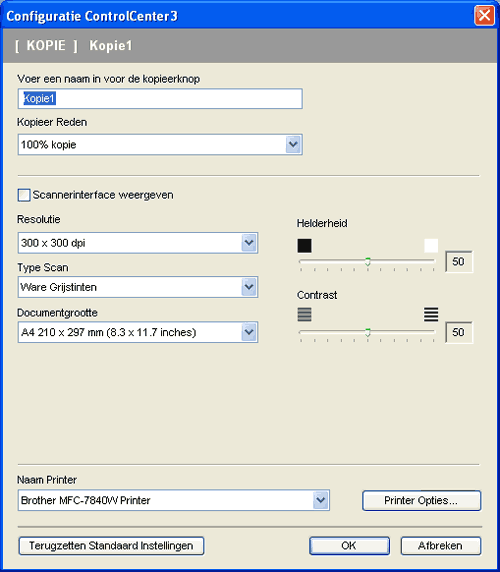Click the black dark-brightness icon under Helderheid
The height and width of the screenshot is (572, 500).
pyautogui.click(x=304, y=246)
